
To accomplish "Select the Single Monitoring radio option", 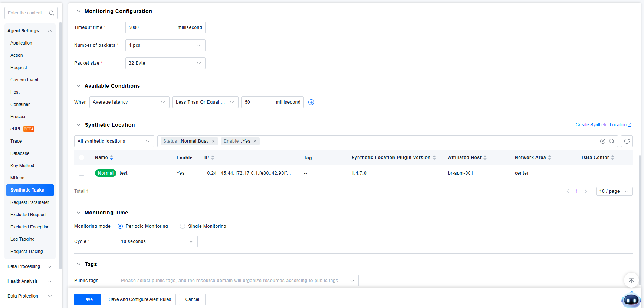I will pos(183,226).
